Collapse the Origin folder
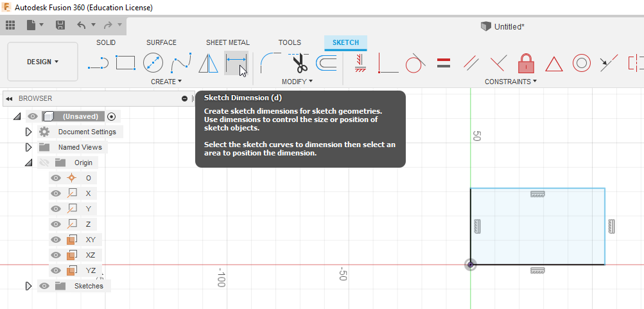This screenshot has width=644, height=309. click(28, 163)
